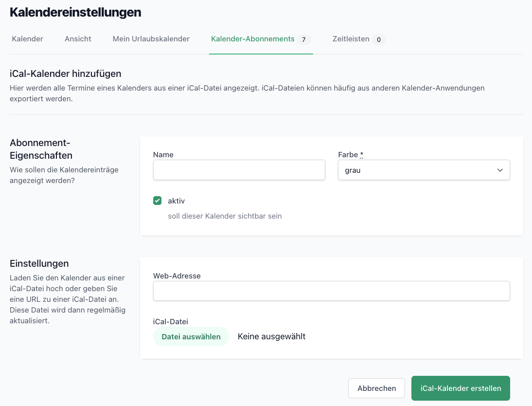Open the Ansicht tab
The image size is (532, 406).
78,39
